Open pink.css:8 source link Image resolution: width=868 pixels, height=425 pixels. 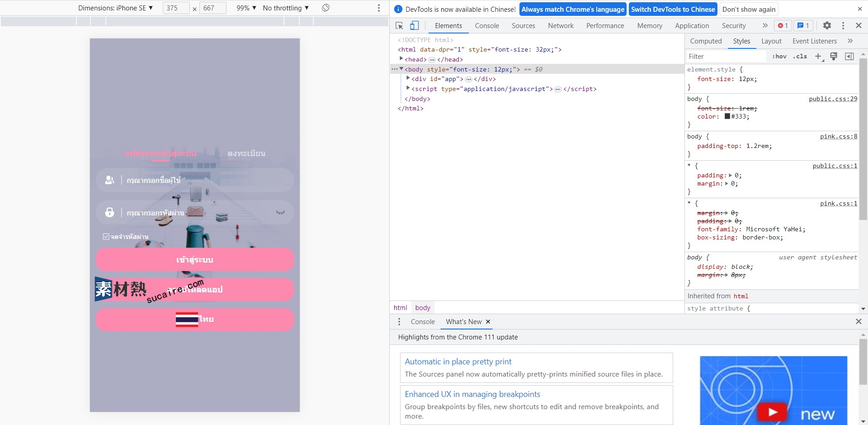pyautogui.click(x=839, y=136)
